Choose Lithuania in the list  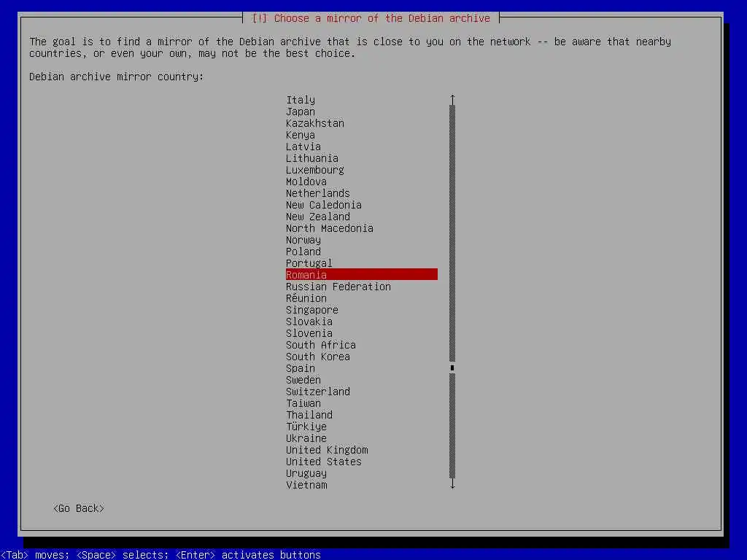tap(312, 158)
